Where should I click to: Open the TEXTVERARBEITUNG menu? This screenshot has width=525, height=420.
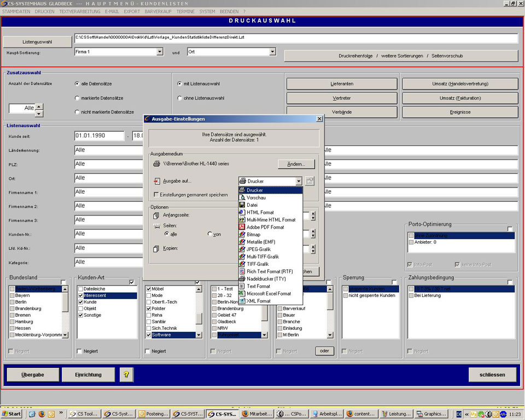(80, 11)
